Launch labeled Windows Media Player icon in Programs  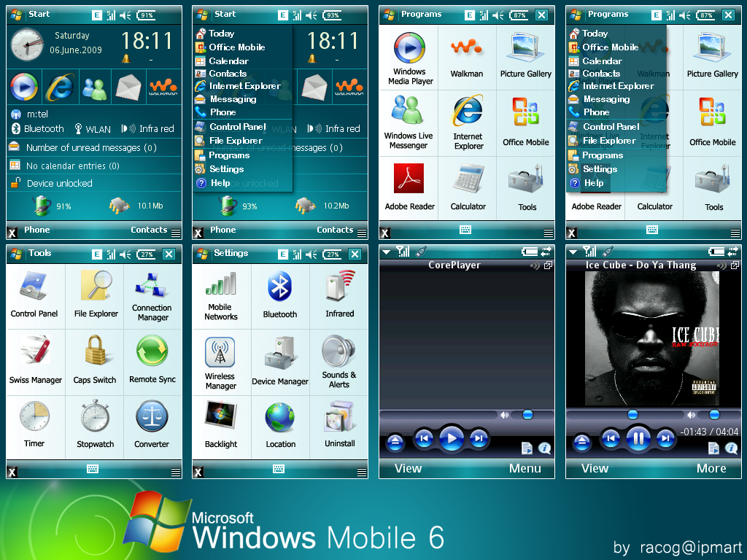(x=410, y=59)
